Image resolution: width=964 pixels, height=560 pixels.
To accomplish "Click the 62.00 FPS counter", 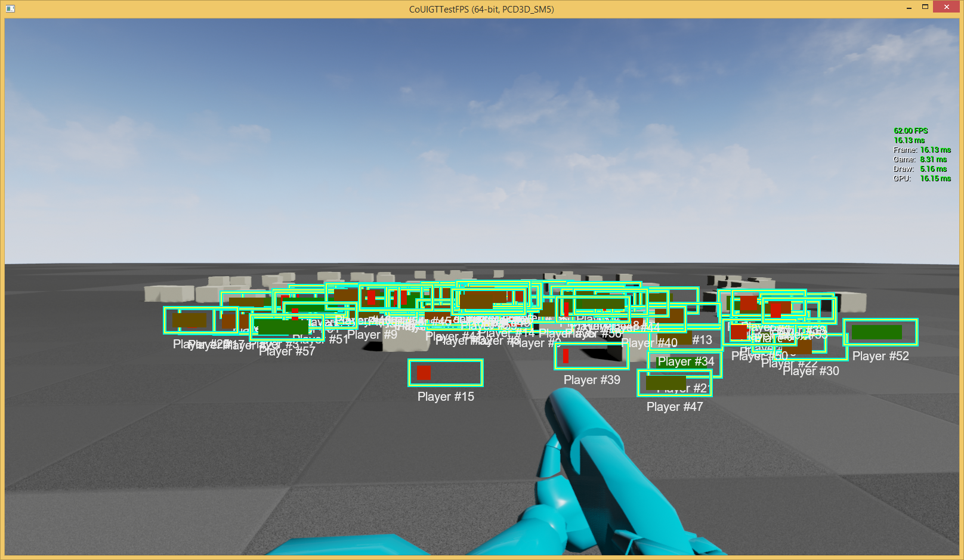I will point(910,131).
